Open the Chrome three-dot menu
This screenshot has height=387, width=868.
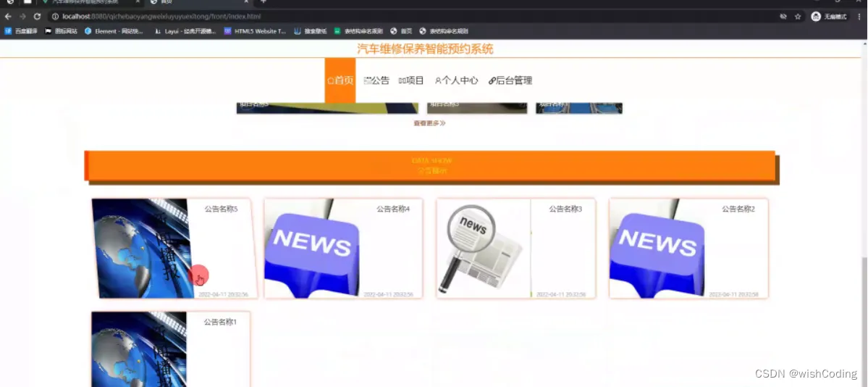(860, 17)
